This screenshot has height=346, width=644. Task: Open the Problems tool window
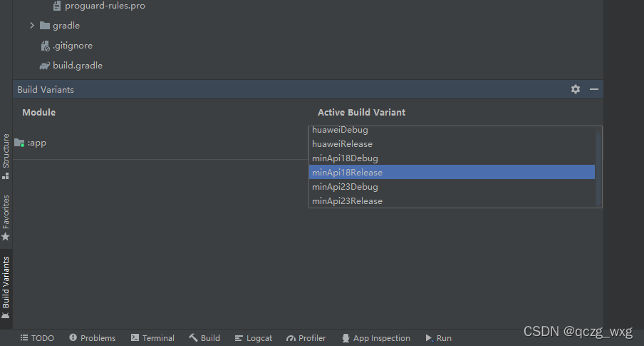coord(93,338)
